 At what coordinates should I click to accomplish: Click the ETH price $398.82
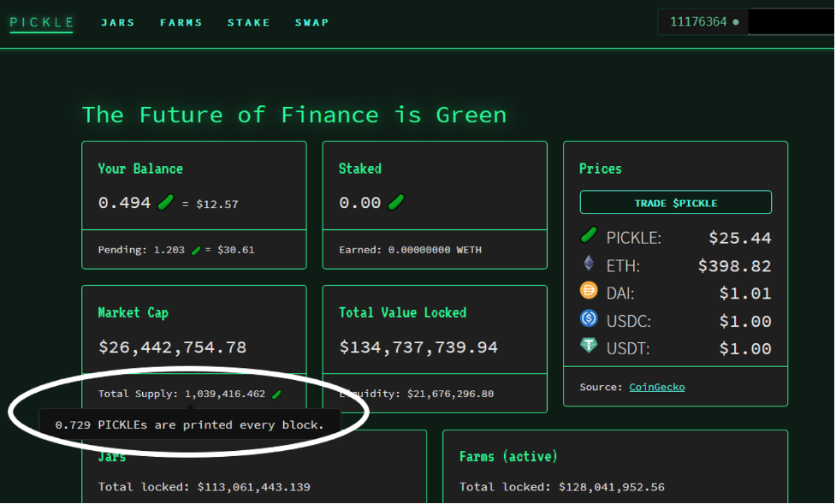coord(735,265)
